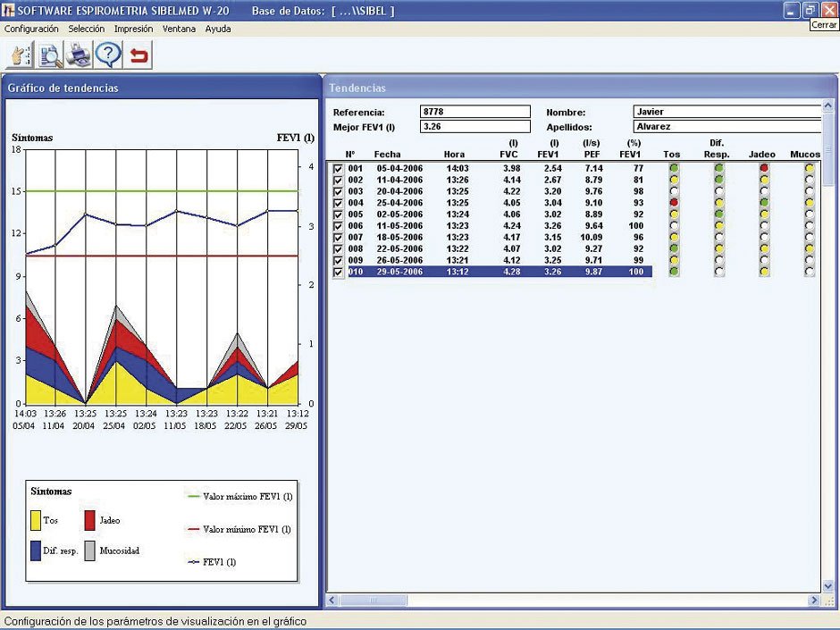
Task: Open the Ayuda menu
Action: pos(218,29)
